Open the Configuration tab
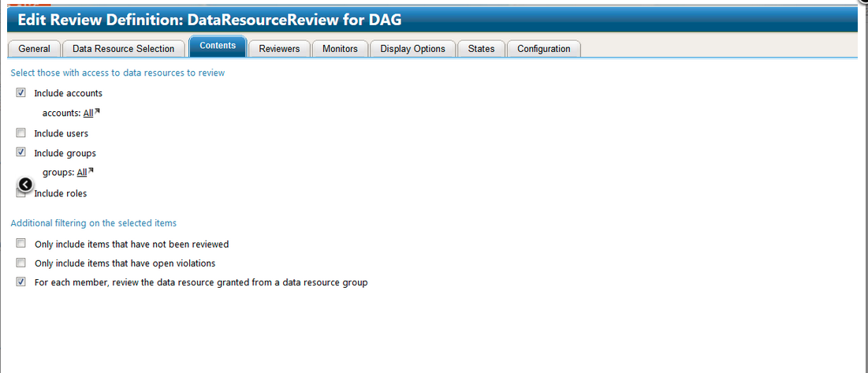 click(543, 49)
